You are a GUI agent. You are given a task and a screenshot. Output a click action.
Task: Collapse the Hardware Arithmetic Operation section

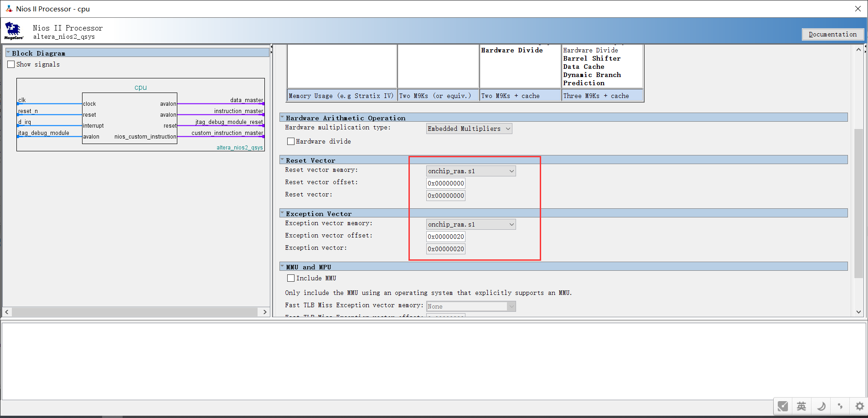point(282,118)
